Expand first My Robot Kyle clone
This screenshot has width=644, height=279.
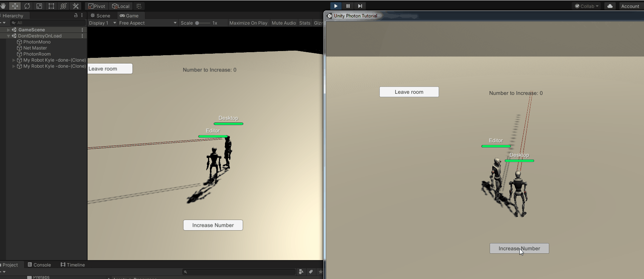point(14,60)
